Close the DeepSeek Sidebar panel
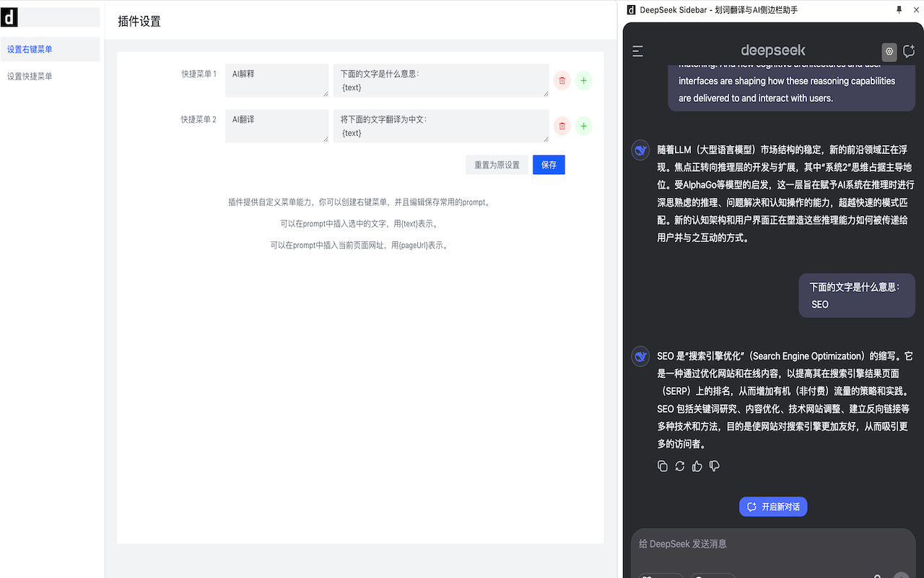 (916, 10)
